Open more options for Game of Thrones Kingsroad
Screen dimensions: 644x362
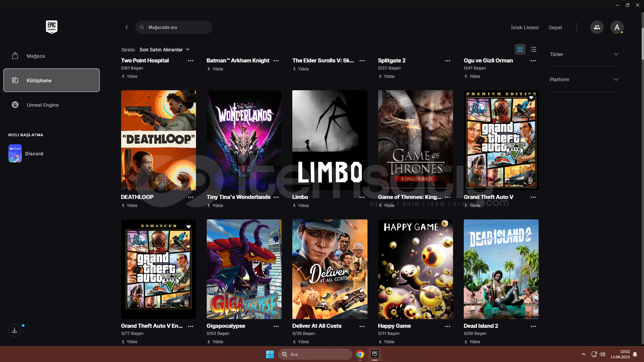click(x=448, y=197)
